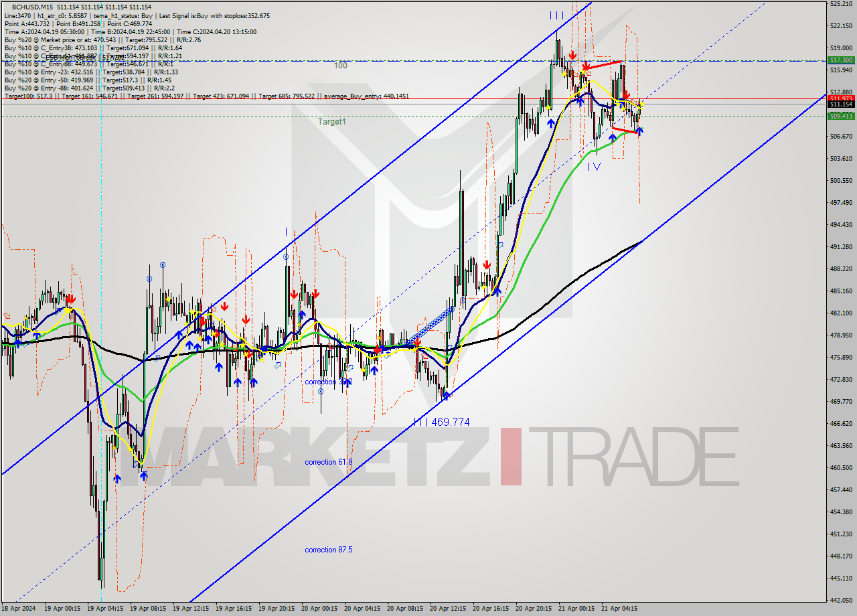Select the green 517.300 price tag
This screenshot has height=616, width=857.
point(841,60)
